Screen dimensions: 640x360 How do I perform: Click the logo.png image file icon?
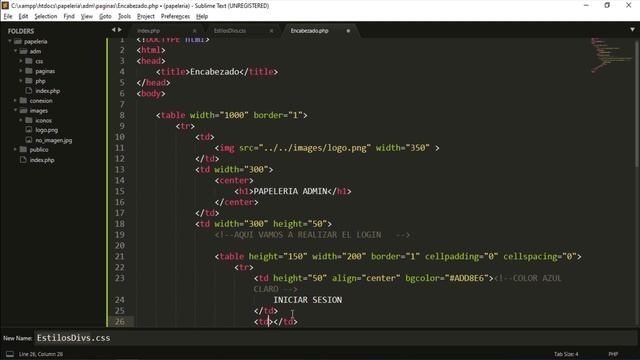(x=29, y=130)
